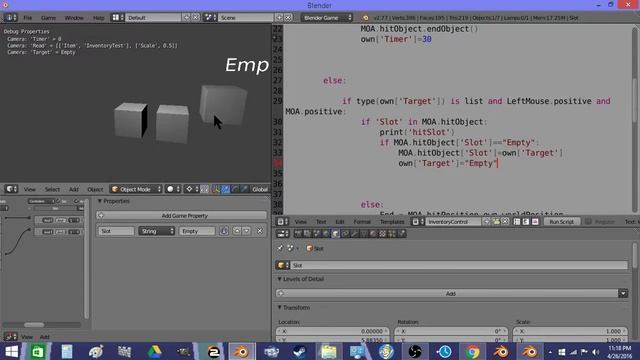Open the screen layout browser icon
The height and width of the screenshot is (360, 640).
(118, 18)
